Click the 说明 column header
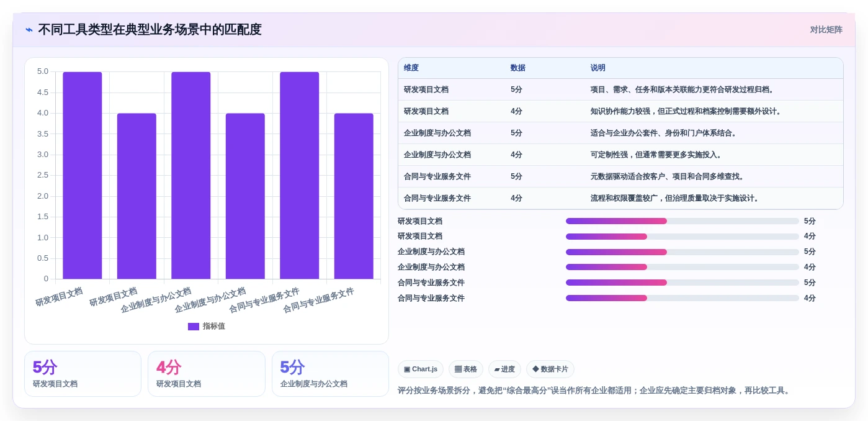The height and width of the screenshot is (421, 868). tap(598, 68)
